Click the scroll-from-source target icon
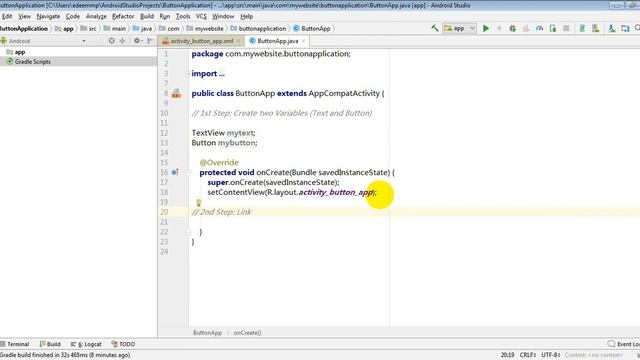Image resolution: width=640 pixels, height=360 pixels. click(x=111, y=41)
